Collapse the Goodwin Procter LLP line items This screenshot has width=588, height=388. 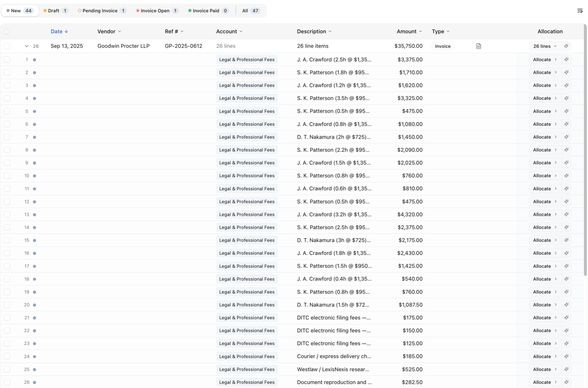[26, 46]
